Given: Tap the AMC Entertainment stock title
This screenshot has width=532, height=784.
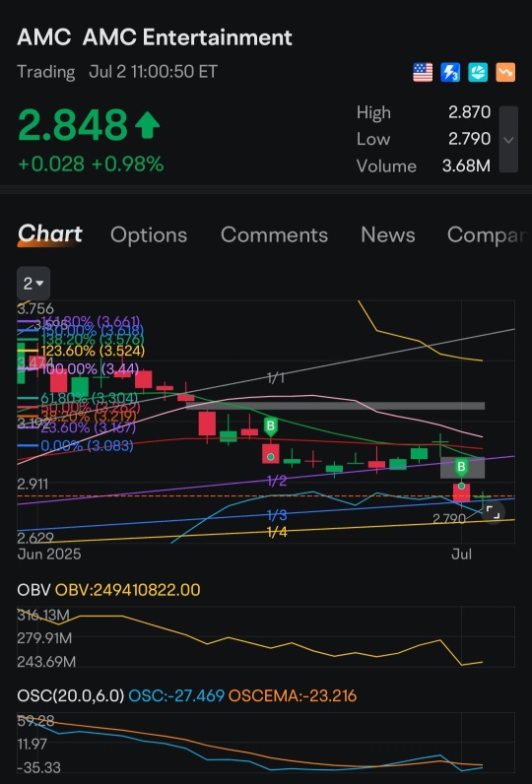Looking at the screenshot, I should [155, 38].
